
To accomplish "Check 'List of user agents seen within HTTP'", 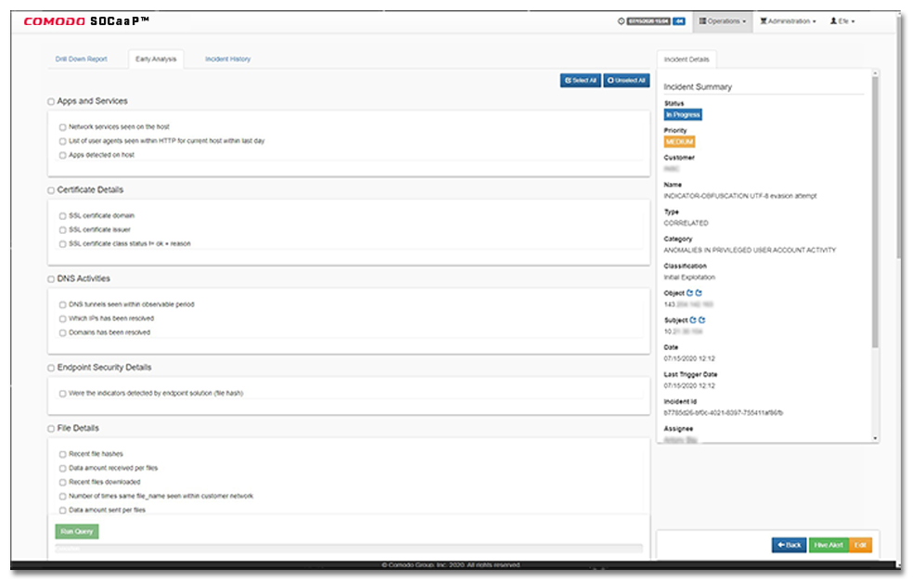I will coord(62,141).
